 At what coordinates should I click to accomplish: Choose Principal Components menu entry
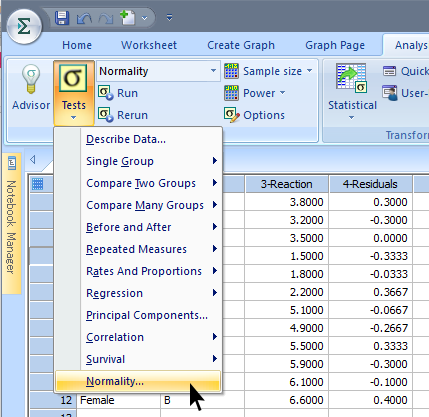click(138, 315)
